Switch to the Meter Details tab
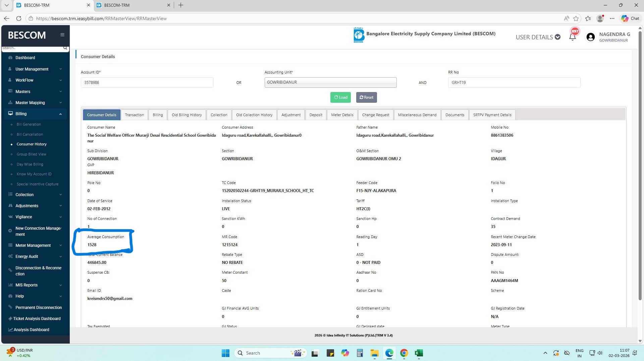Image resolution: width=644 pixels, height=361 pixels. (x=342, y=115)
